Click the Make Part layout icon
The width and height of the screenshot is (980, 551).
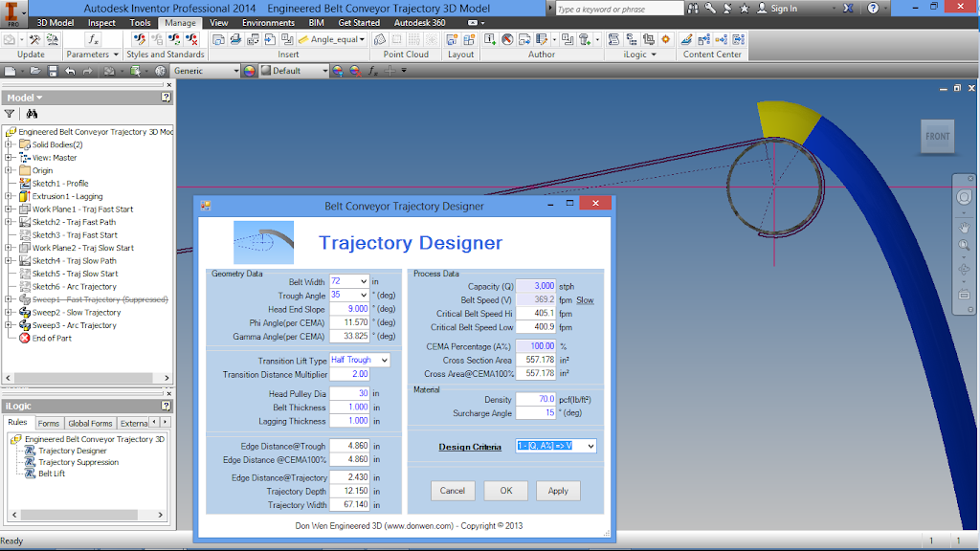tap(452, 39)
